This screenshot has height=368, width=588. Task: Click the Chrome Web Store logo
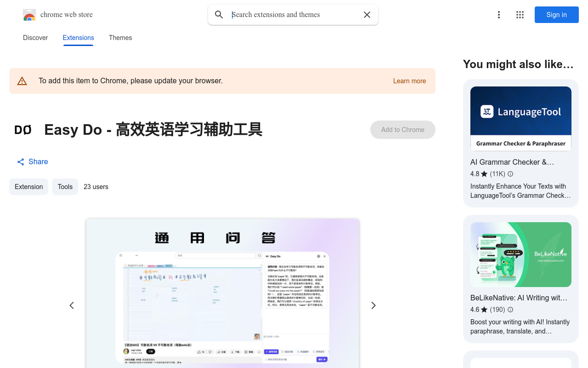29,15
